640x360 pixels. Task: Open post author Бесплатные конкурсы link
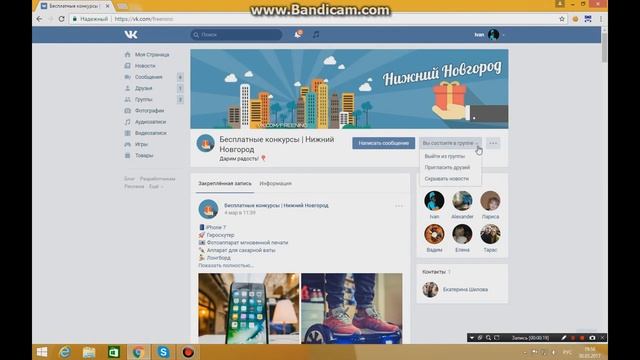coord(276,206)
